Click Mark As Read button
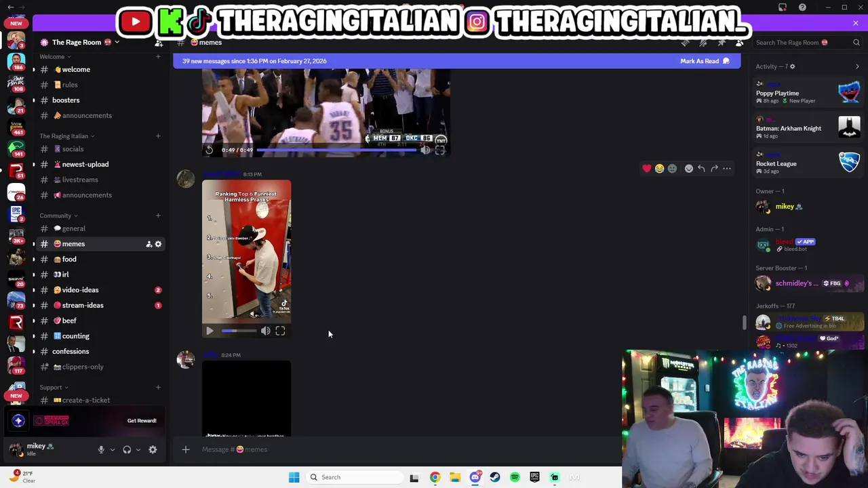The width and height of the screenshot is (868, 488). point(705,61)
